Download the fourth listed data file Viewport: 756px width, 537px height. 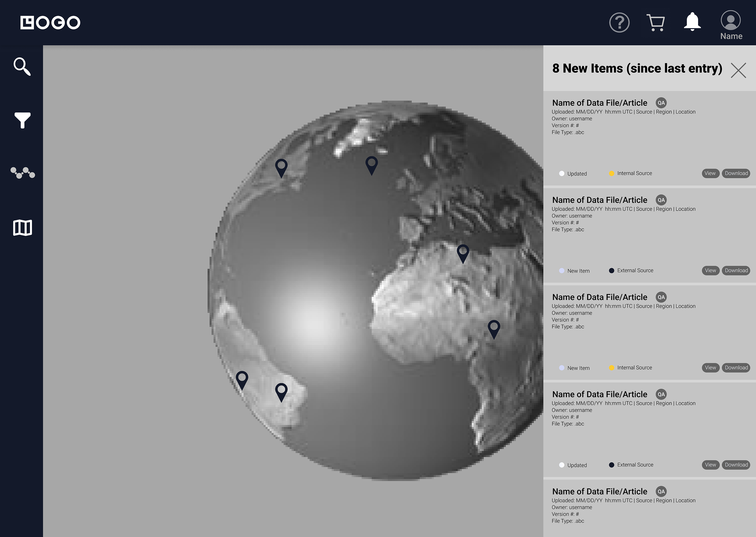(x=736, y=465)
